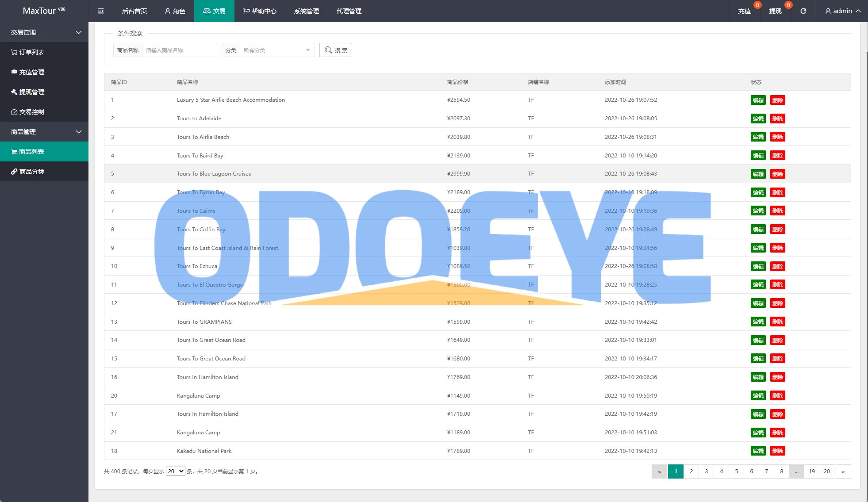This screenshot has height=502, width=868.
Task: Switch to the 系统管理 top menu
Action: tap(306, 11)
